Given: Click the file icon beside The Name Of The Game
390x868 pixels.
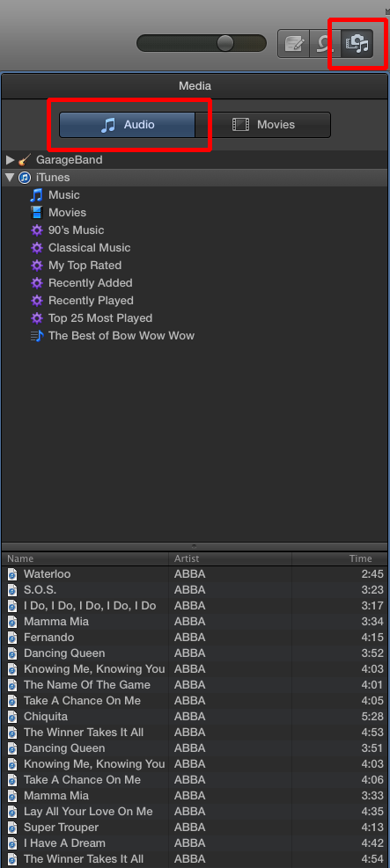Looking at the screenshot, I should [12, 685].
